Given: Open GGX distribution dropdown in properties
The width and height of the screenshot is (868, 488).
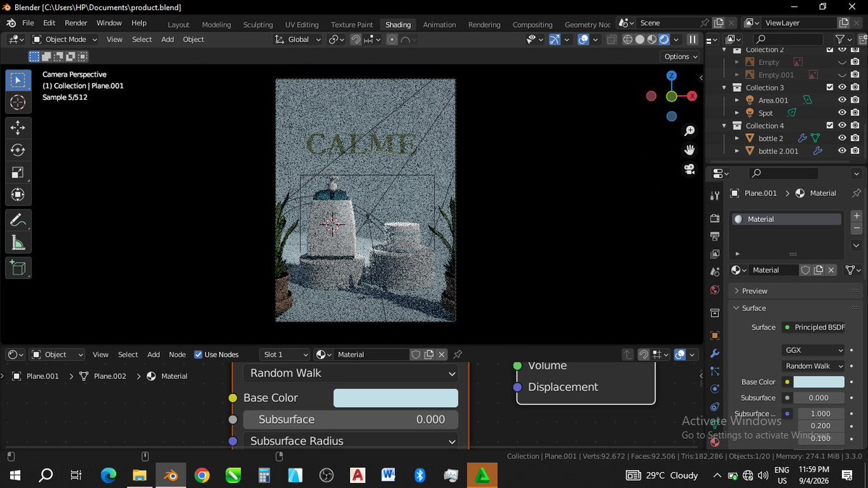Looking at the screenshot, I should coord(812,350).
